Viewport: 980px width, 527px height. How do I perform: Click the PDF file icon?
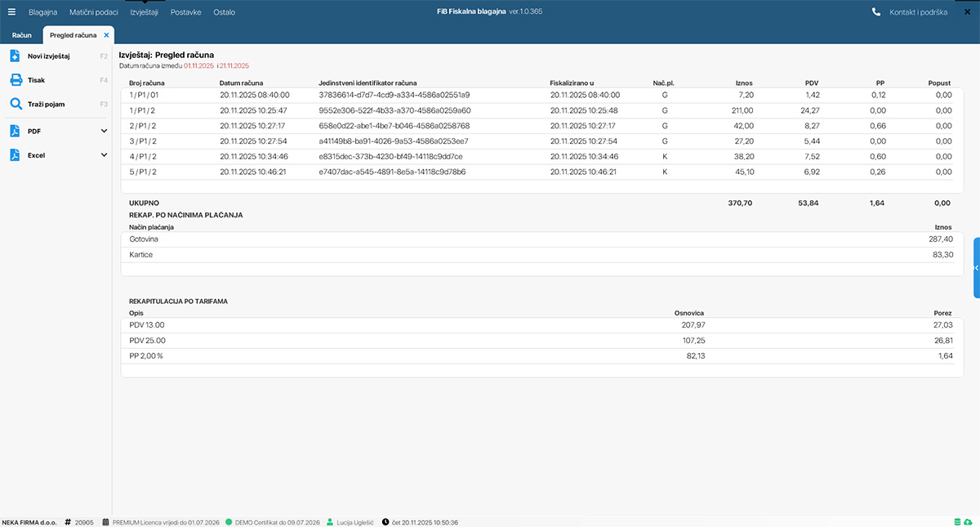click(x=15, y=131)
